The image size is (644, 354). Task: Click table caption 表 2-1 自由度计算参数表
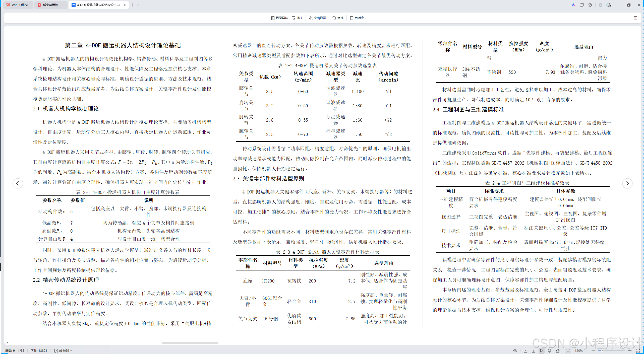point(128,192)
